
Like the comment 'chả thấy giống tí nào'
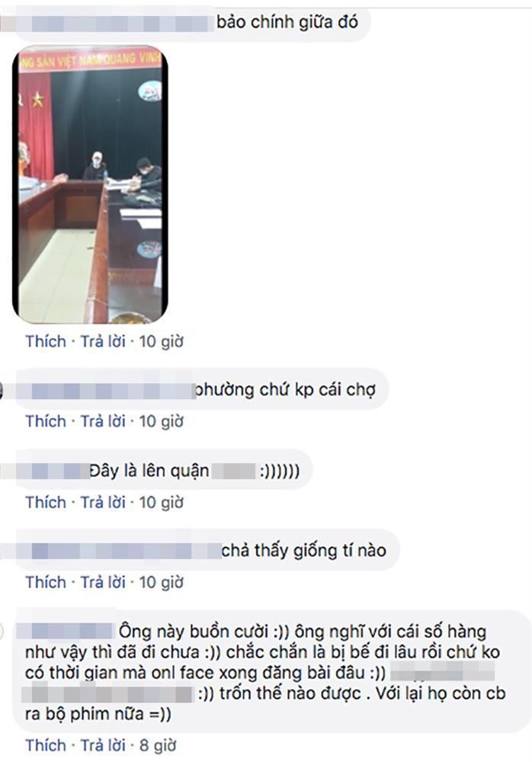pos(46,581)
